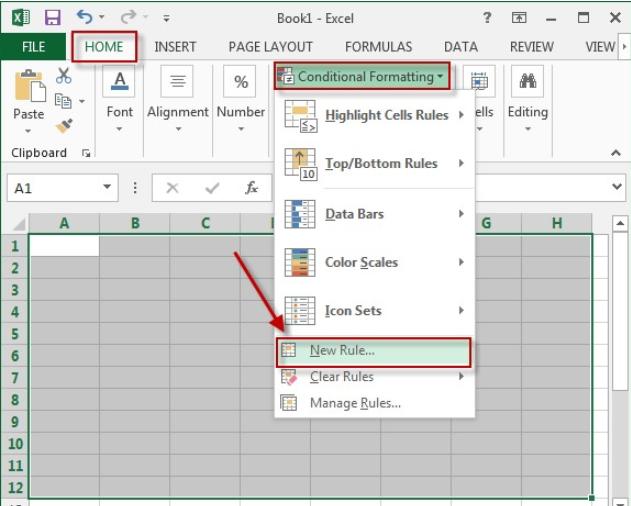Viewport: 631px width, 506px height.
Task: Open Highlight Cells Rules submenu
Action: coord(374,116)
